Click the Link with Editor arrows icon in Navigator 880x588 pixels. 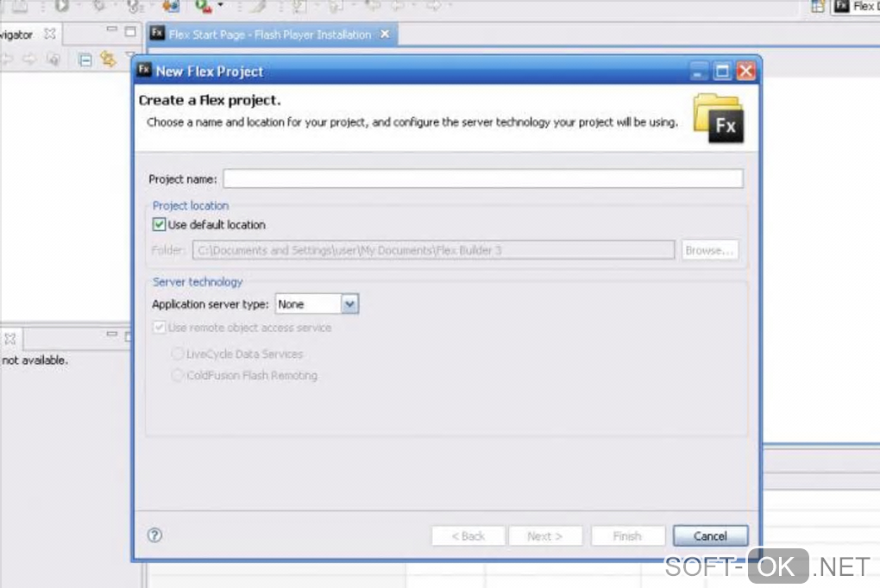click(108, 59)
